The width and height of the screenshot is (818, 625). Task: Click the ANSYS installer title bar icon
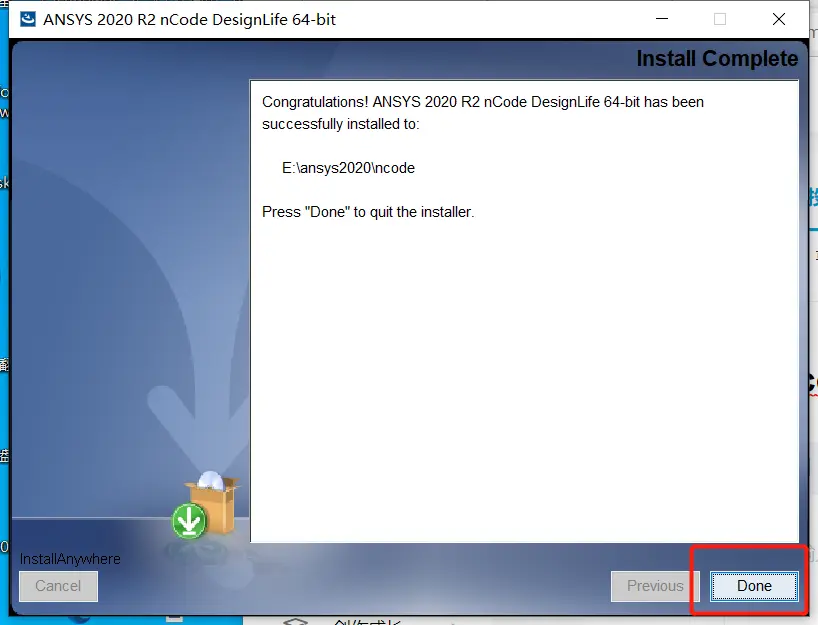pos(27,19)
